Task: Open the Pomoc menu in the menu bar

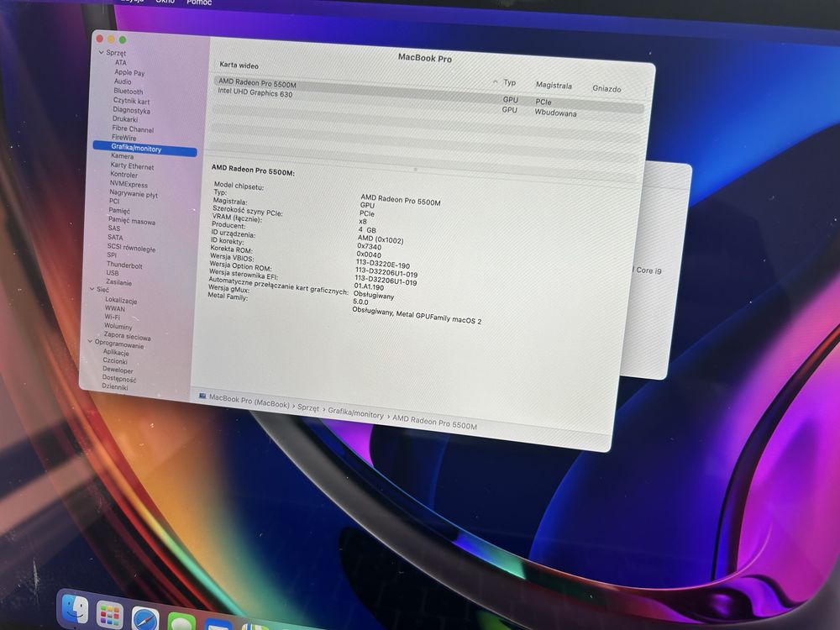Action: pyautogui.click(x=199, y=3)
